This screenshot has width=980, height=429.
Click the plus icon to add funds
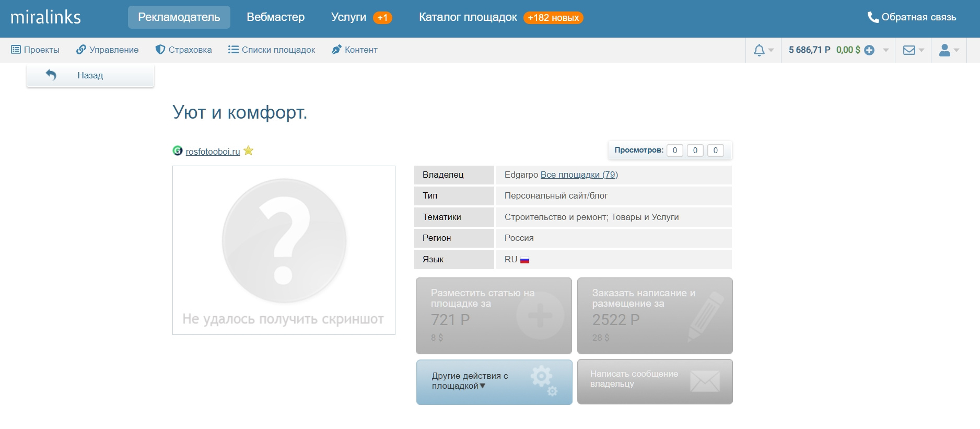(x=869, y=50)
